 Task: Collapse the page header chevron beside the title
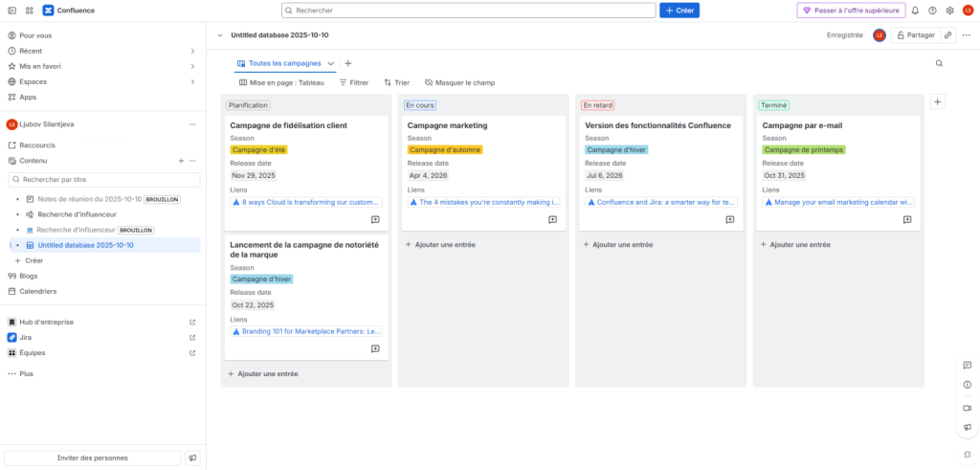point(220,35)
